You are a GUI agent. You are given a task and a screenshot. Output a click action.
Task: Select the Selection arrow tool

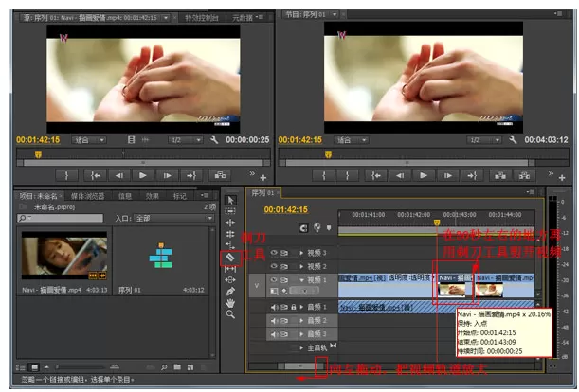(x=230, y=200)
